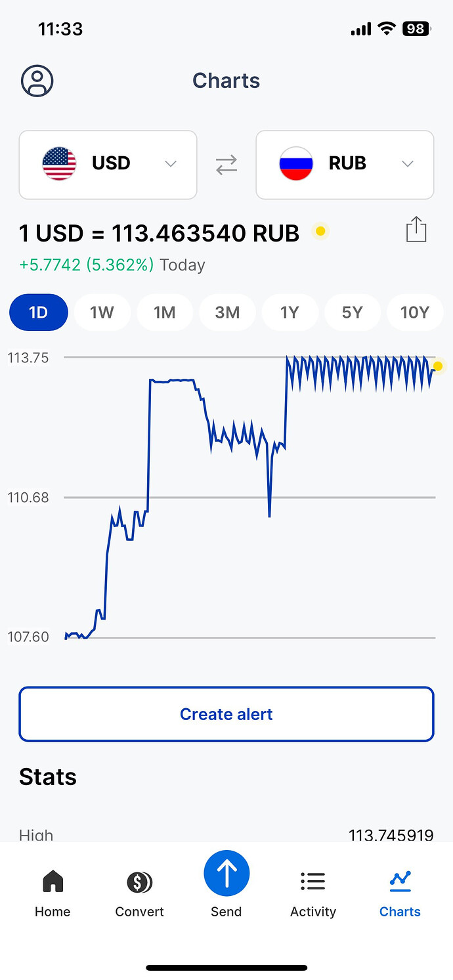Tap the US flag icon
This screenshot has height=980, width=453.
coord(59,164)
